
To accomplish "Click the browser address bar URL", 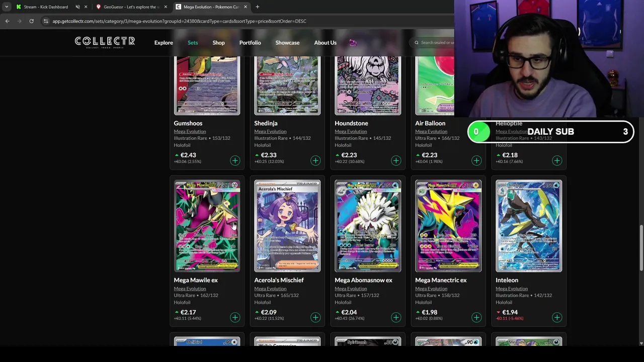I will [179, 21].
